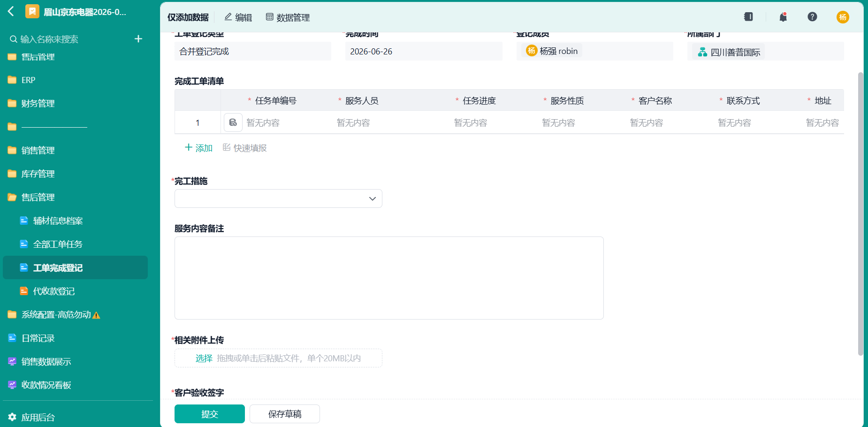Open data picker icon in row 1
Viewport: 868px width, 427px height.
233,122
